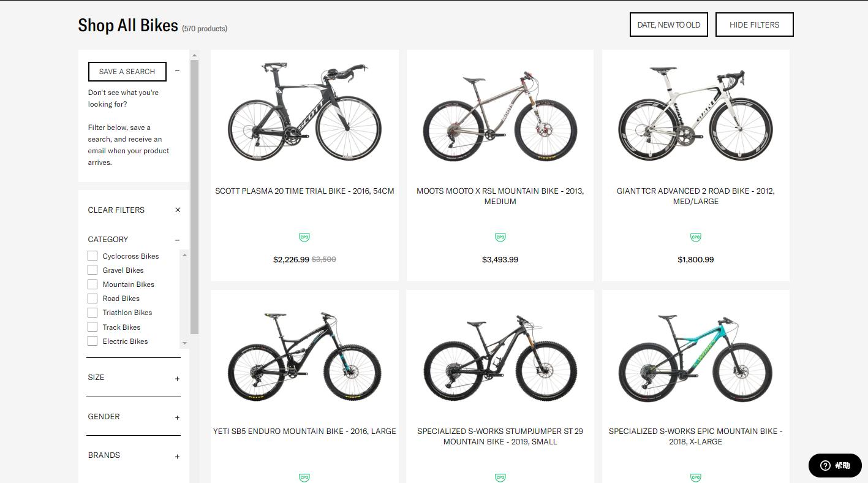Check the Cyclocross Bikes checkbox
Screen dimensions: 868x483
92,256
